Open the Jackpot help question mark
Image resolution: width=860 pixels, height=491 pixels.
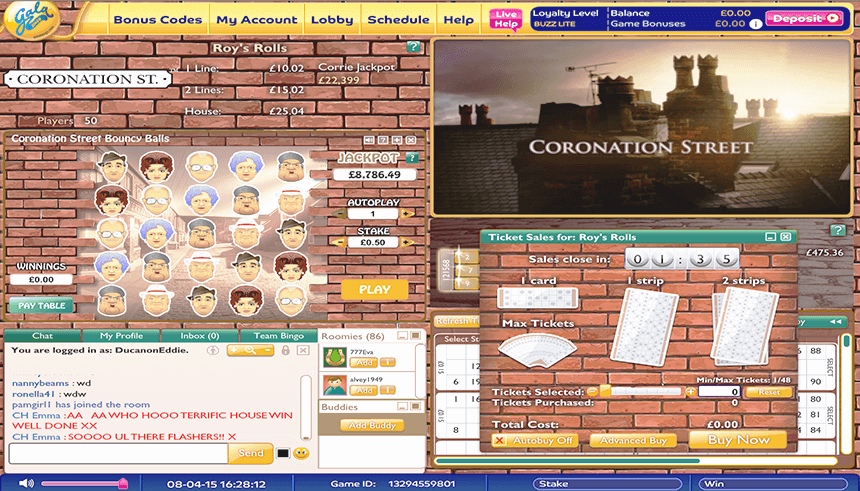[x=412, y=158]
